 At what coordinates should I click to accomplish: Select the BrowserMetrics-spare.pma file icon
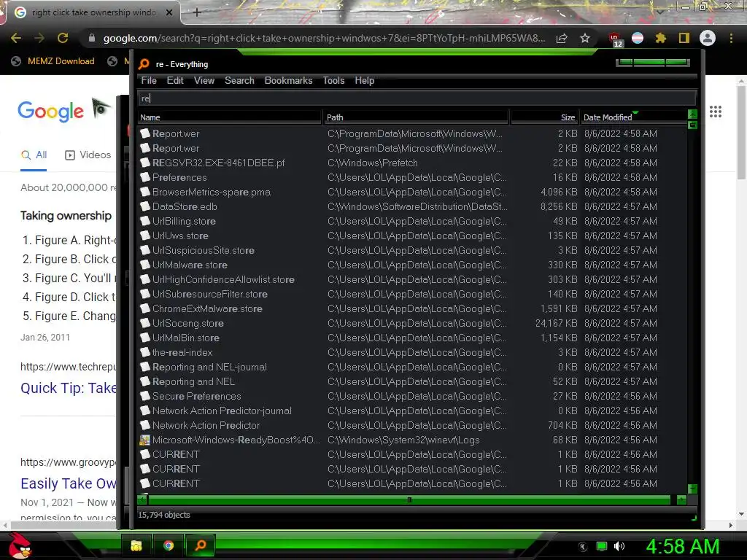[x=145, y=192]
